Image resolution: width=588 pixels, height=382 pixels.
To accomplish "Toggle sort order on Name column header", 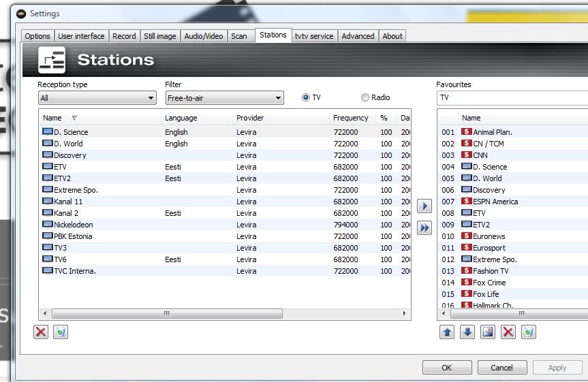I will pos(99,118).
